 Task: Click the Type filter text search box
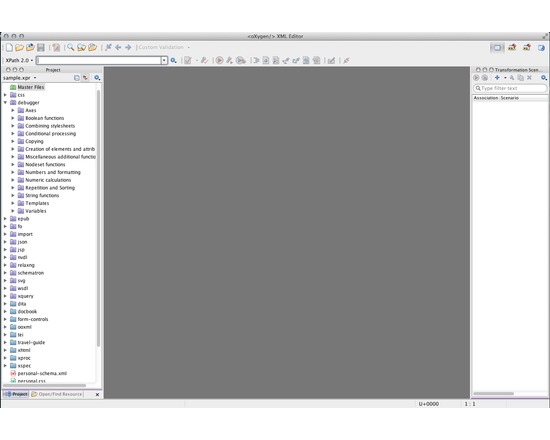[x=510, y=88]
